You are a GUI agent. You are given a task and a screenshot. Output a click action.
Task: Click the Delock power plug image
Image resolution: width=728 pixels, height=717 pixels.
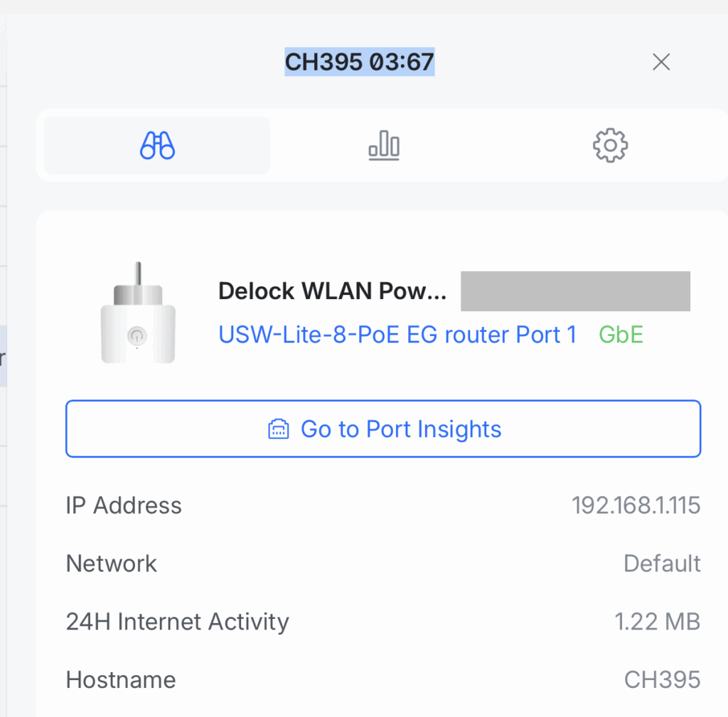(x=138, y=314)
